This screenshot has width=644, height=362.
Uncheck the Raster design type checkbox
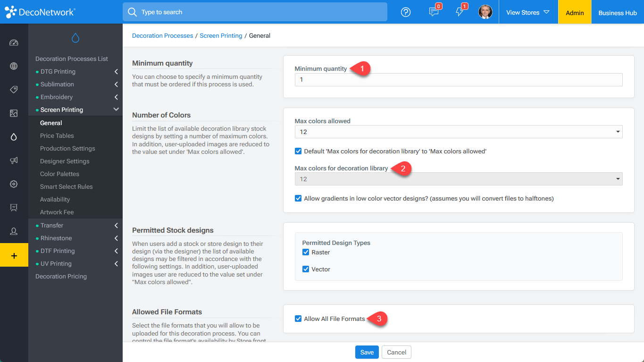306,253
